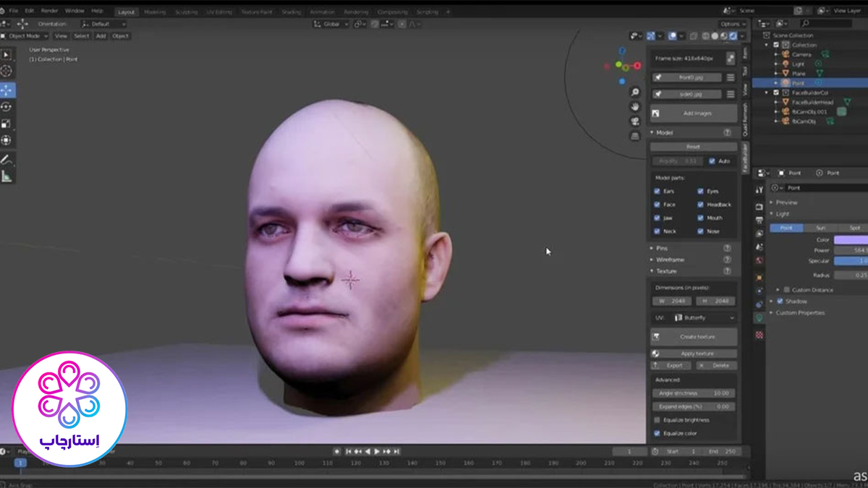Click the light Color swatch
This screenshot has height=488, width=868.
pos(851,240)
